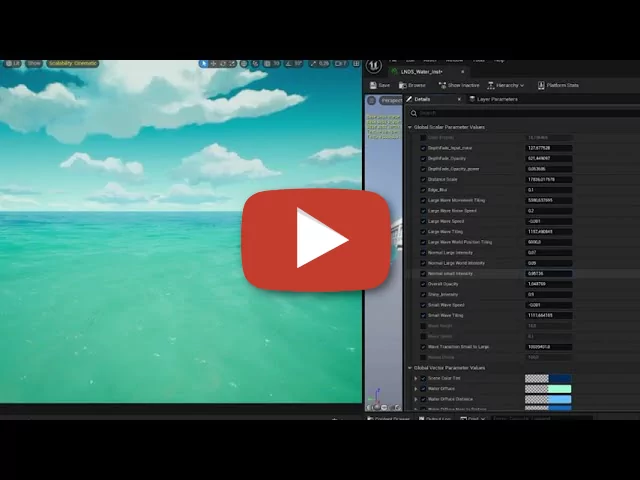Uncheck Large Wave Noise Speed checkbox
This screenshot has height=480, width=640.
tap(423, 211)
